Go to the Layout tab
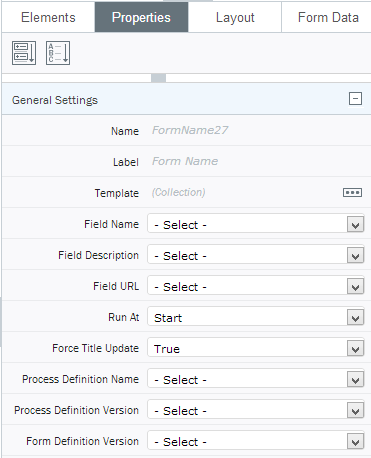This screenshot has width=371, height=458. tap(235, 17)
